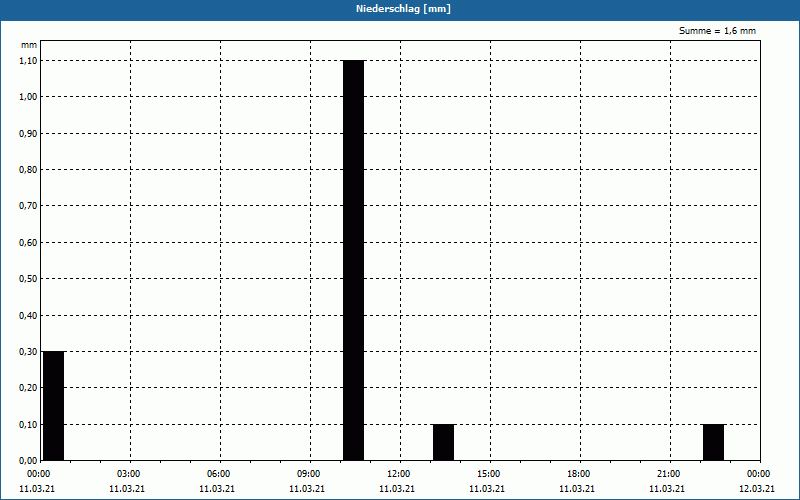
Task: Click the 1,00 y-axis label
Action: (28, 97)
